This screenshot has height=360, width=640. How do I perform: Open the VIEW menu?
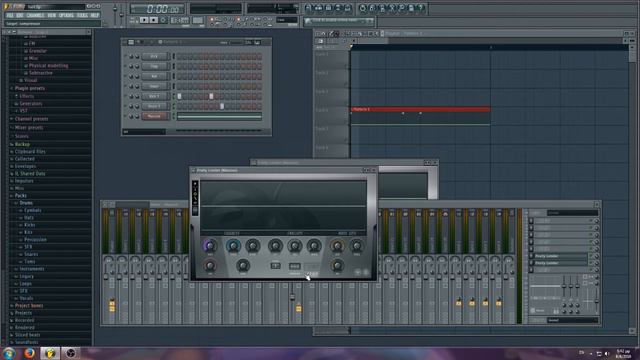click(x=51, y=15)
